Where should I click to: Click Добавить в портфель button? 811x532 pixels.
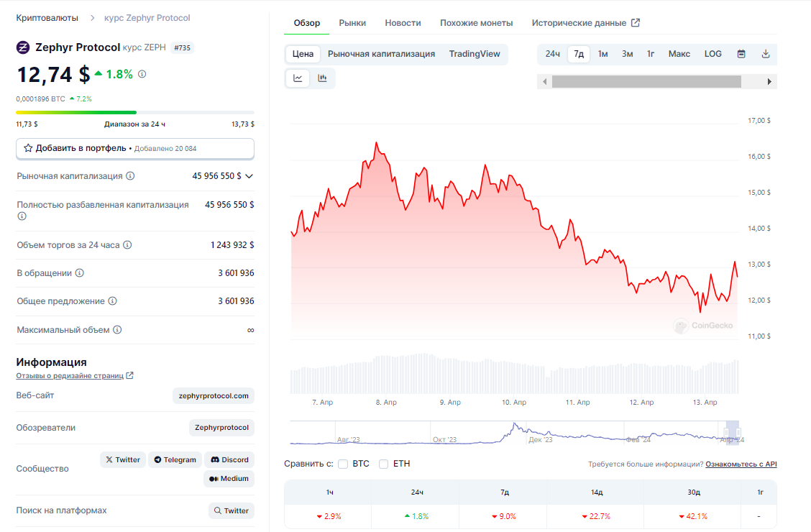pyautogui.click(x=135, y=148)
